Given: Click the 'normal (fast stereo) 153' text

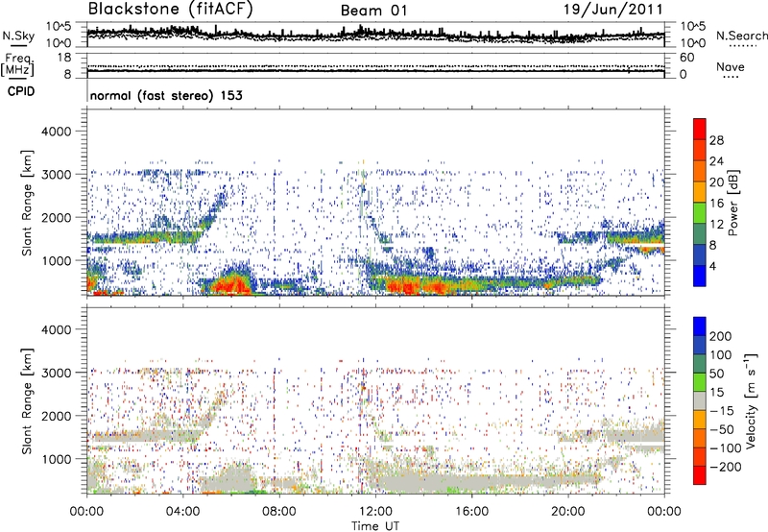Looking at the screenshot, I should [x=166, y=95].
